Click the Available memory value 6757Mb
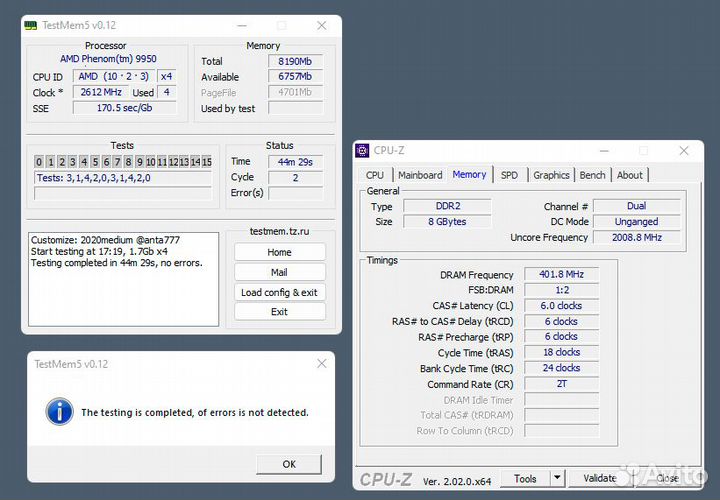 click(295, 77)
